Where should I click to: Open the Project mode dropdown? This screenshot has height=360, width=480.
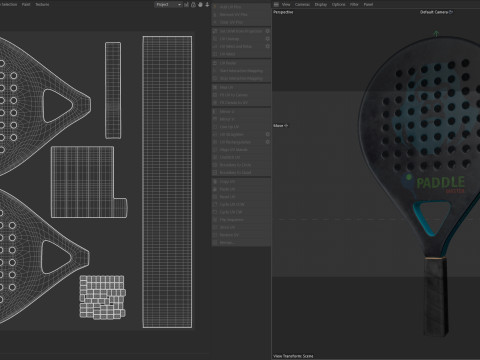pyautogui.click(x=168, y=5)
